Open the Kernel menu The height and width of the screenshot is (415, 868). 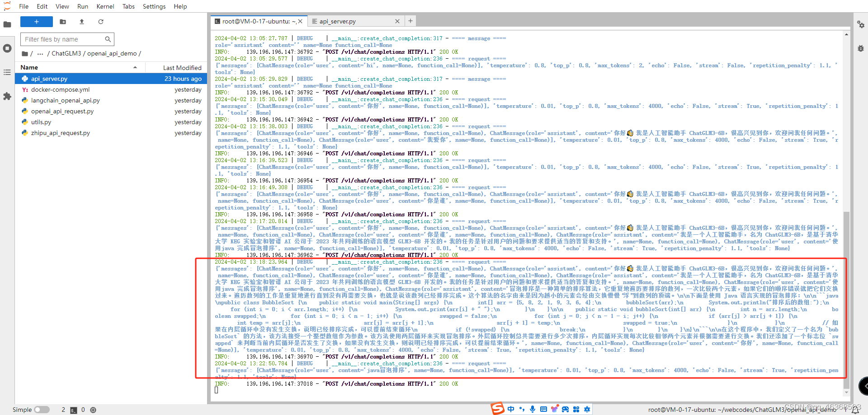[105, 6]
